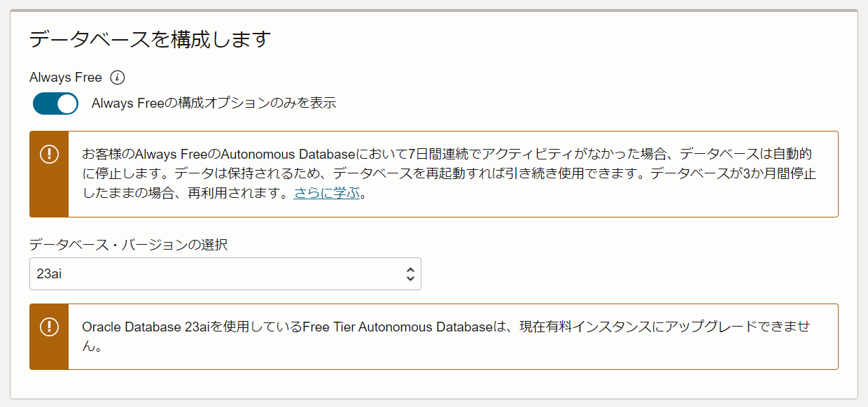The height and width of the screenshot is (407, 868).
Task: Click the Always Free info icon
Action: coord(118,78)
